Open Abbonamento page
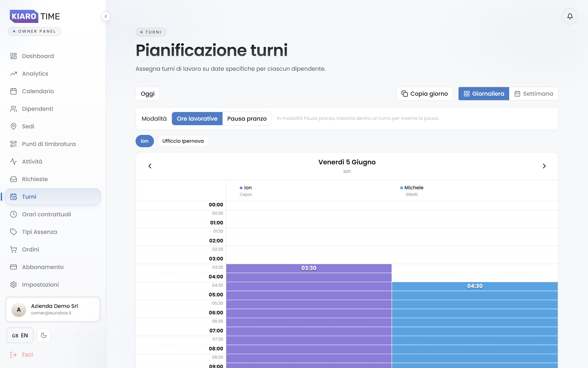The image size is (588, 368). click(x=53, y=267)
